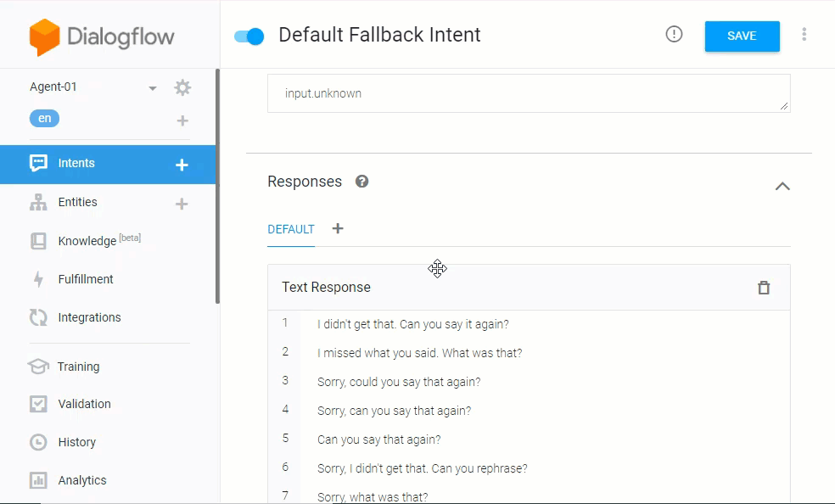
Task: Open the Intents section icon
Action: coord(38,163)
